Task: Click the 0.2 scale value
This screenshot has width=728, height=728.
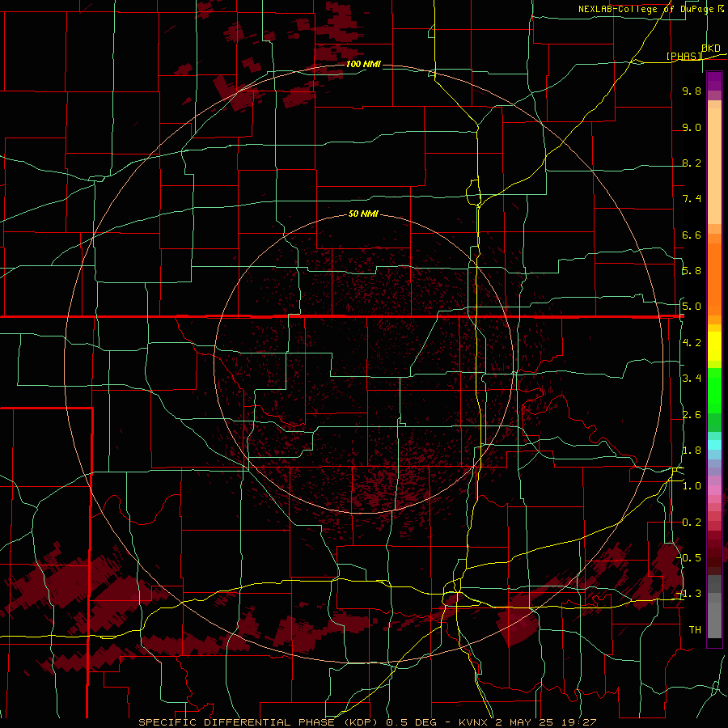Action: [692, 523]
